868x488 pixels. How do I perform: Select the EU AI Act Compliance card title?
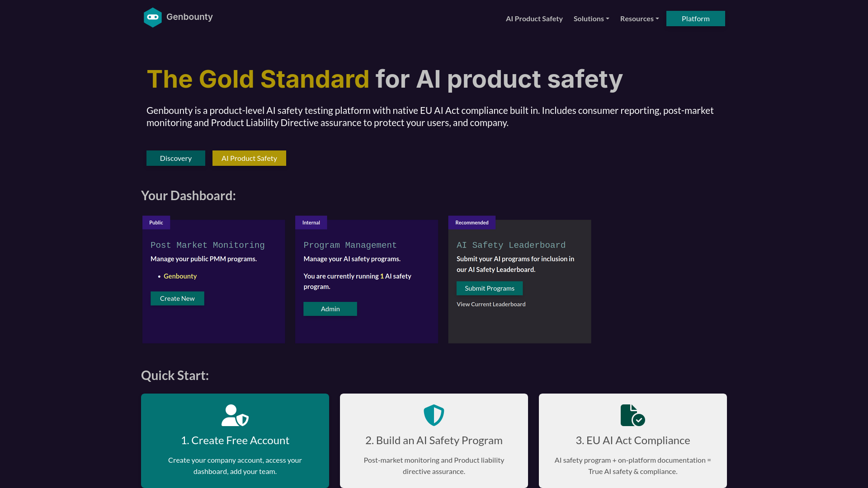[x=632, y=441]
